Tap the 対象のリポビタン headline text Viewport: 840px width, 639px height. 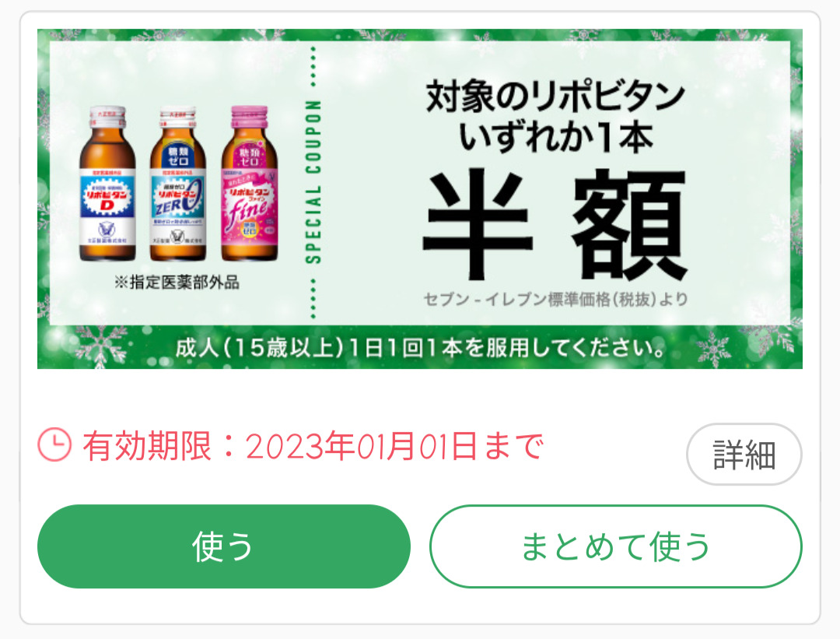[555, 97]
